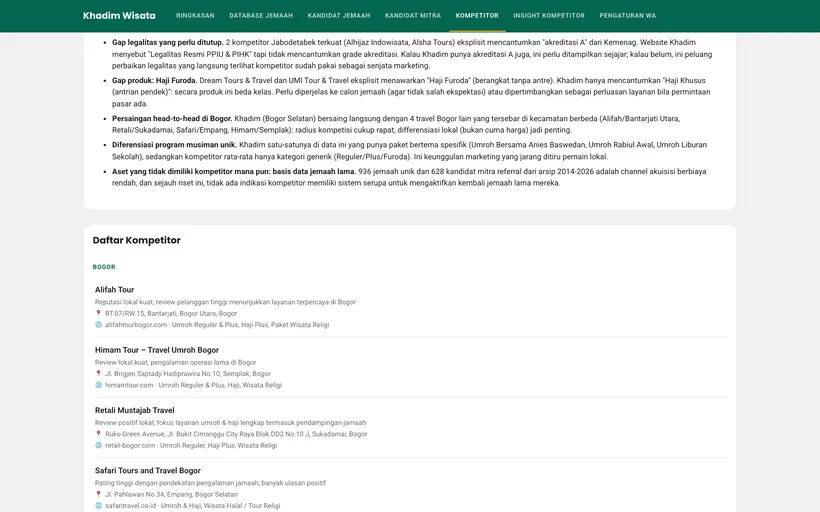
Task: Click the globe icon beside safaritravel.co.id
Action: click(98, 506)
